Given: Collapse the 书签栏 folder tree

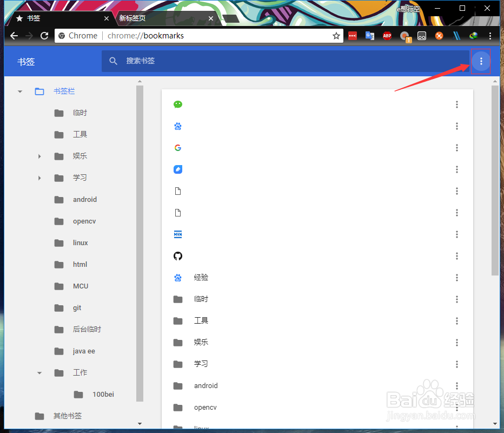Looking at the screenshot, I should tap(19, 91).
